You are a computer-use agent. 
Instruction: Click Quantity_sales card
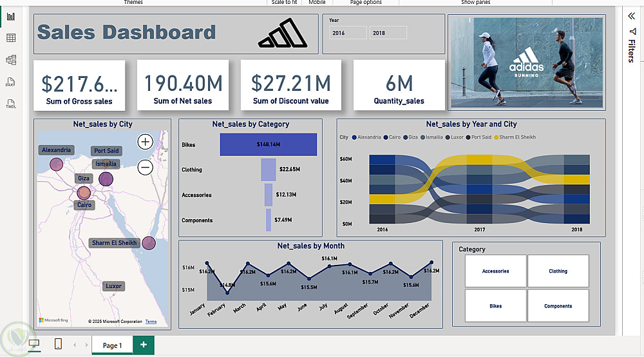click(399, 85)
